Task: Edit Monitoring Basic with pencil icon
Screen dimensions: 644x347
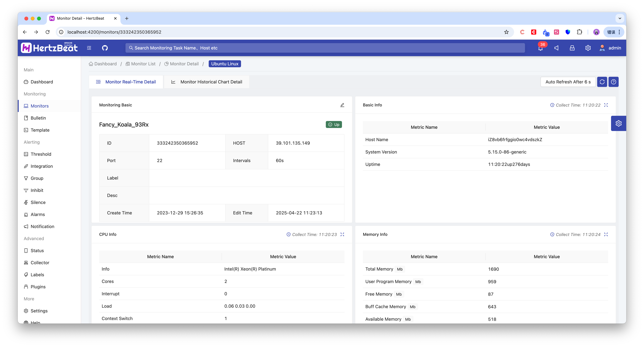Action: point(342,105)
